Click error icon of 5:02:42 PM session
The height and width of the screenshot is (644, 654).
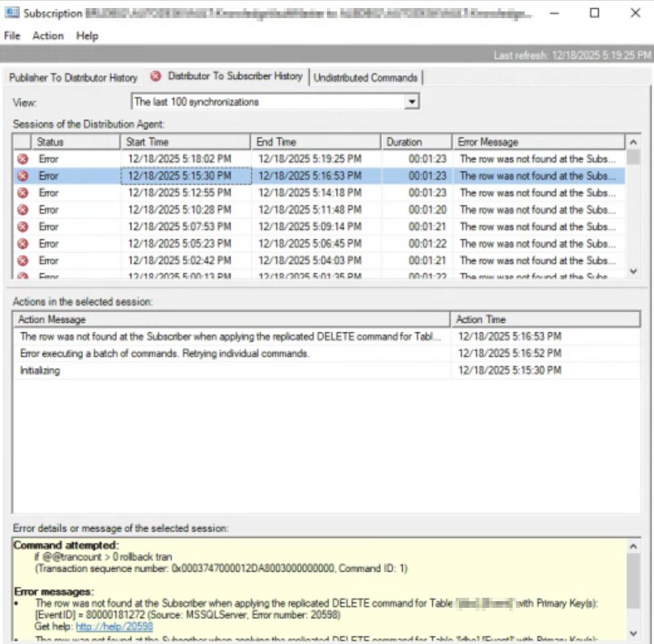[x=23, y=261]
